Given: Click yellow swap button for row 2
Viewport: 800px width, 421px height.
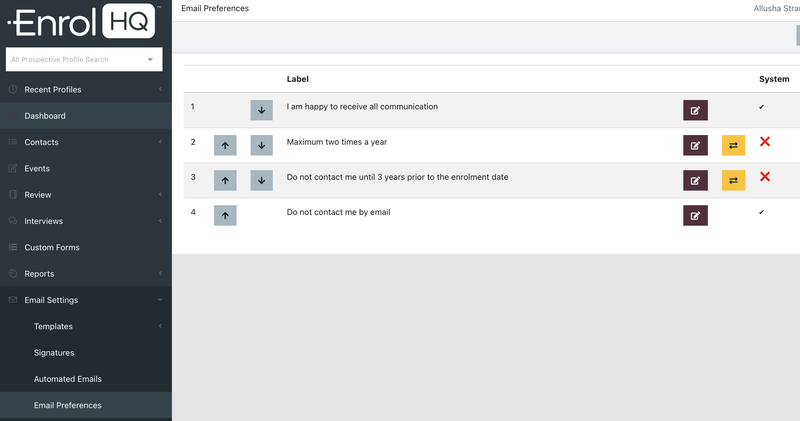Looking at the screenshot, I should pos(733,145).
